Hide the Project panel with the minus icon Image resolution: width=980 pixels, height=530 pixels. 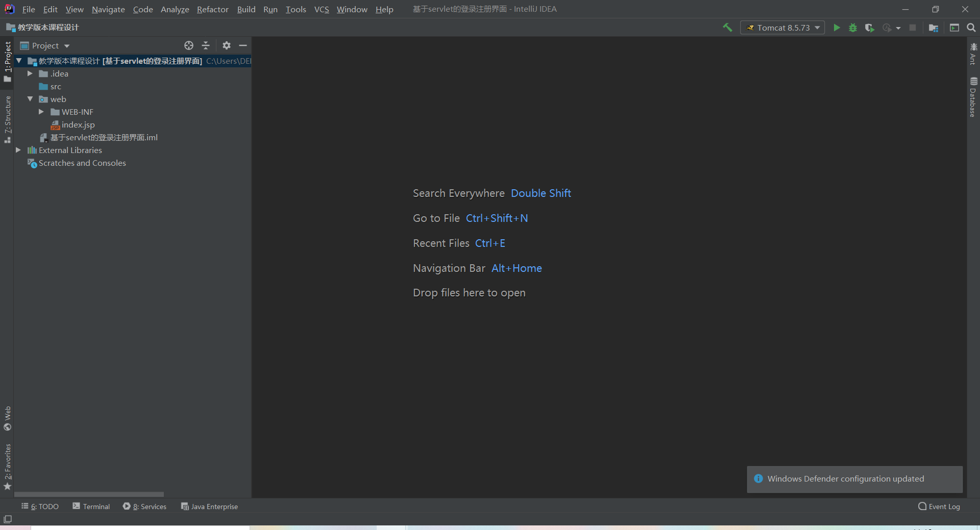coord(243,45)
